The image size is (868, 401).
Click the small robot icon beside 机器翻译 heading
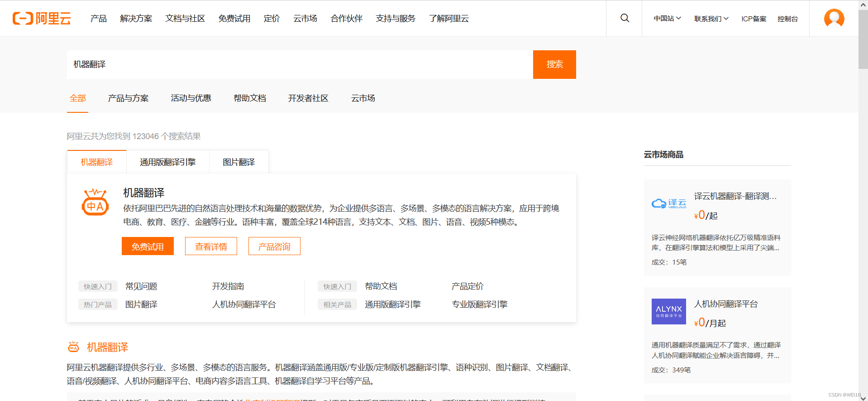(73, 347)
